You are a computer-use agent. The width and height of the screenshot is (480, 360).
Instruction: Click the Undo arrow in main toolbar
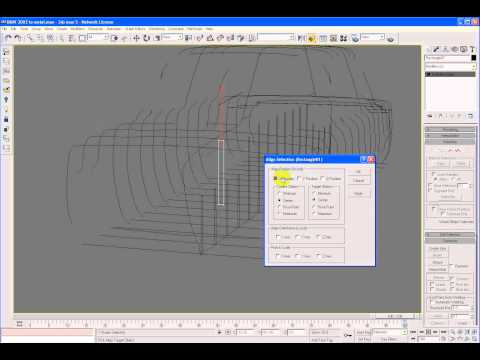pos(8,38)
